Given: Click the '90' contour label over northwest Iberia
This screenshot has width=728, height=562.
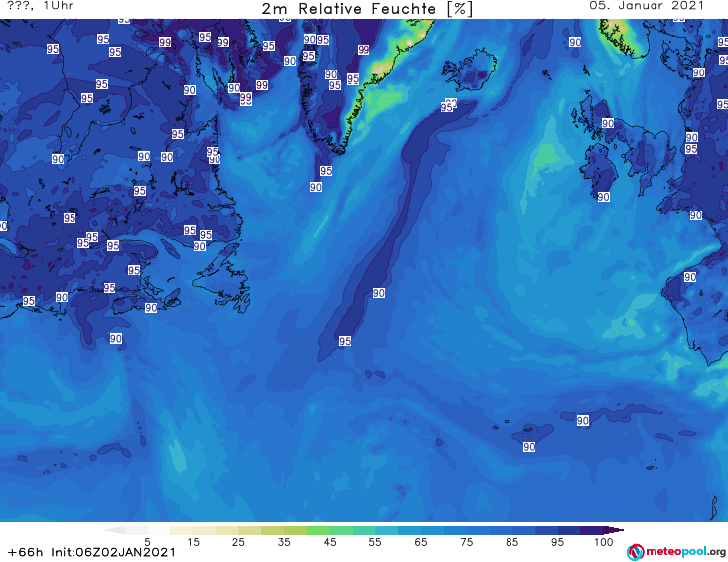Looking at the screenshot, I should [x=690, y=277].
